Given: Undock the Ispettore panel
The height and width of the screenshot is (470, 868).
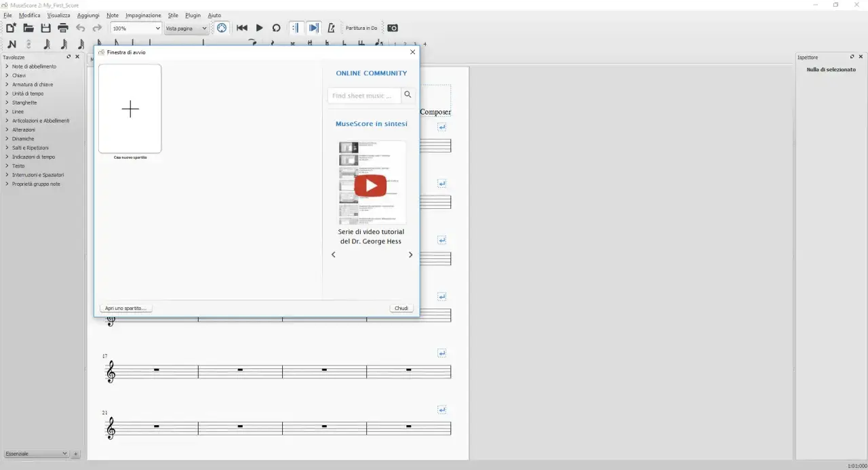Looking at the screenshot, I should (852, 57).
